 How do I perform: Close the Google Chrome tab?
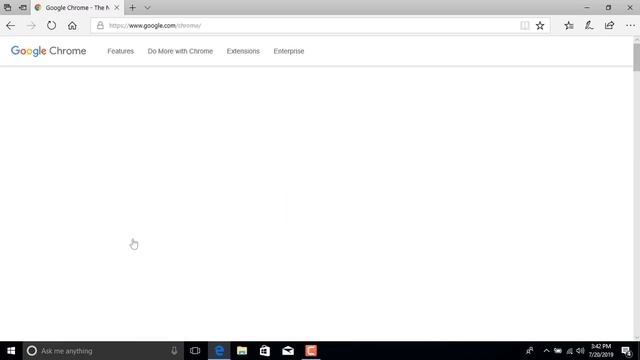117,7
